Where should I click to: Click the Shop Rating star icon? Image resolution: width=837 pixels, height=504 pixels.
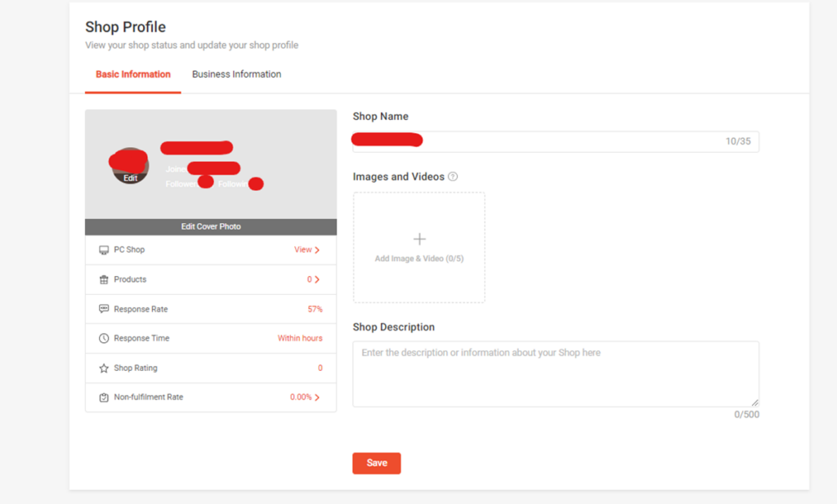[x=105, y=368]
